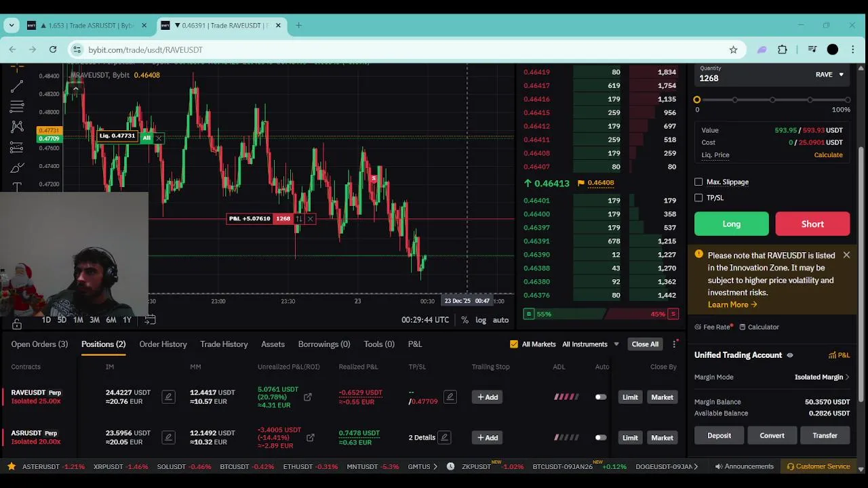The image size is (868, 488).
Task: Open Chrome tab search dropdown
Action: (x=12, y=25)
